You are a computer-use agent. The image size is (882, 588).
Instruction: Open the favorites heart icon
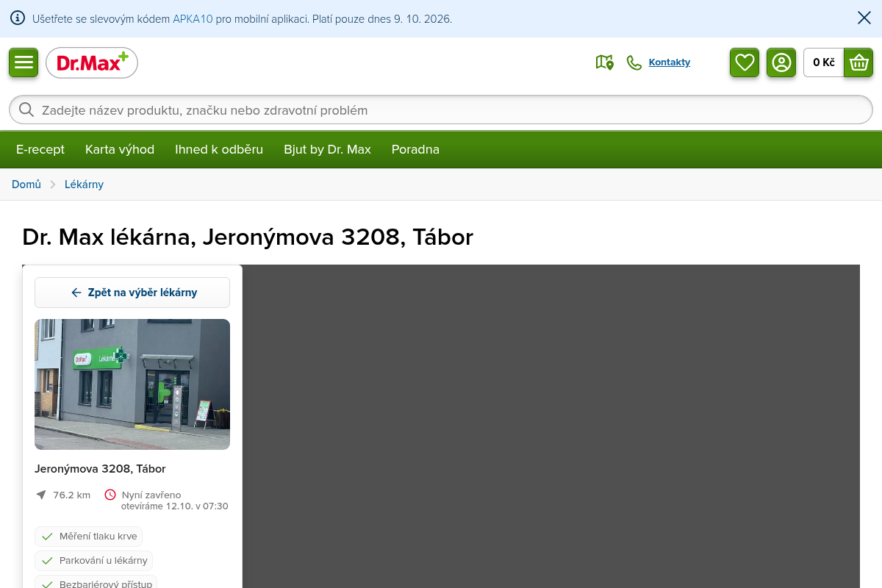pyautogui.click(x=745, y=62)
